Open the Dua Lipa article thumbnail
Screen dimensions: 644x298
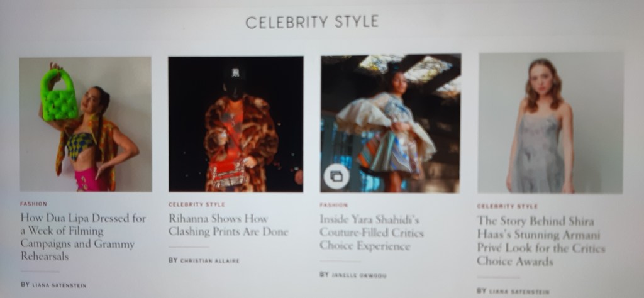(x=86, y=124)
